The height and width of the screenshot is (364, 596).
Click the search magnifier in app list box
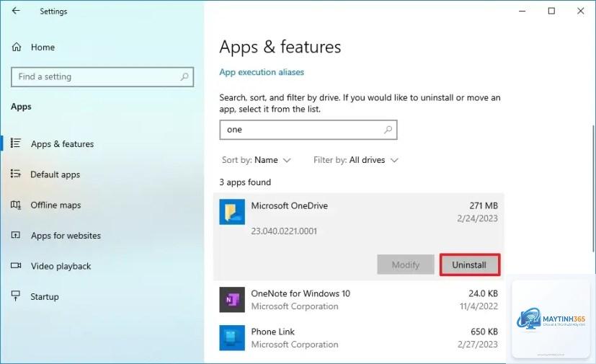pyautogui.click(x=388, y=130)
